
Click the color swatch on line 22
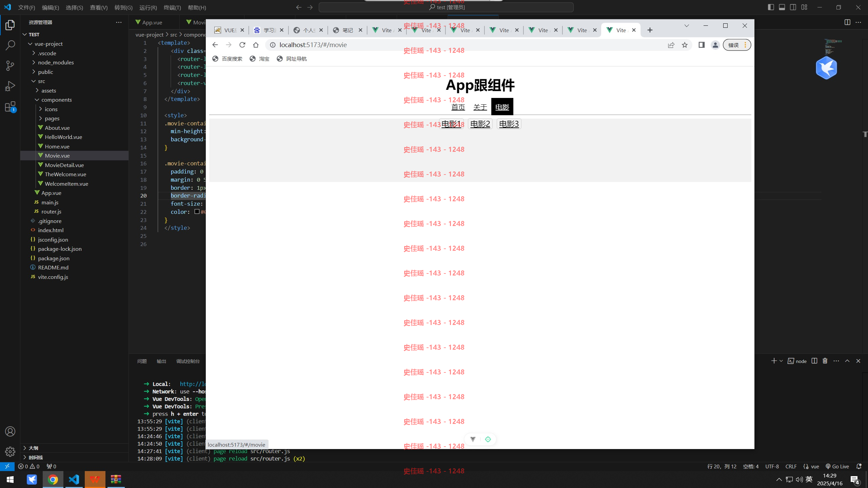[x=197, y=211]
